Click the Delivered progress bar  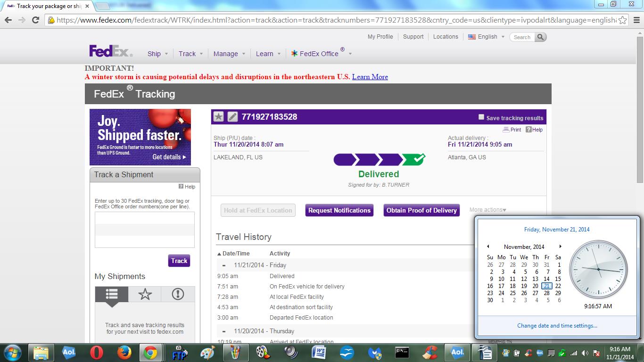[379, 159]
